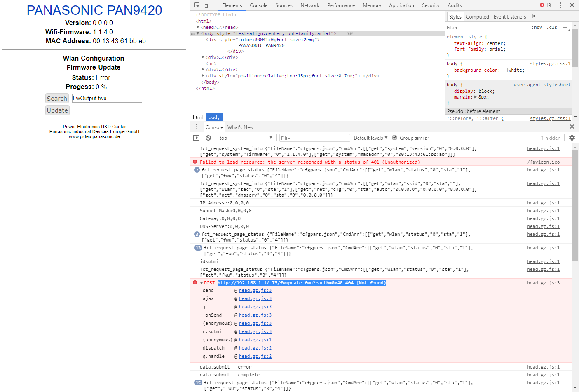The image size is (579, 392).
Task: Select the hr element in DOM tree
Action: [211, 63]
